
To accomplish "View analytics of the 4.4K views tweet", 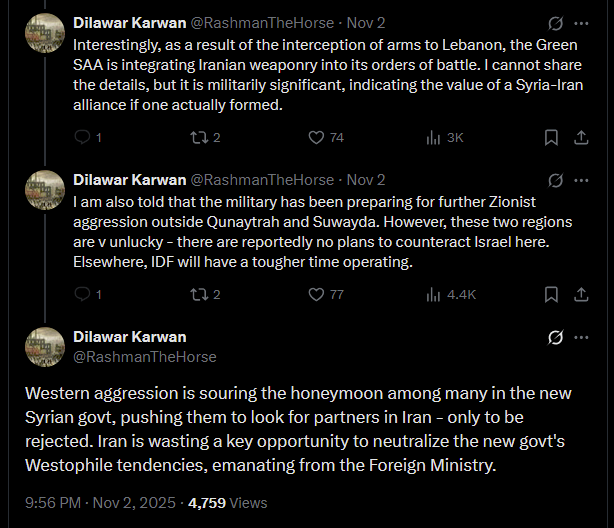I will point(434,294).
